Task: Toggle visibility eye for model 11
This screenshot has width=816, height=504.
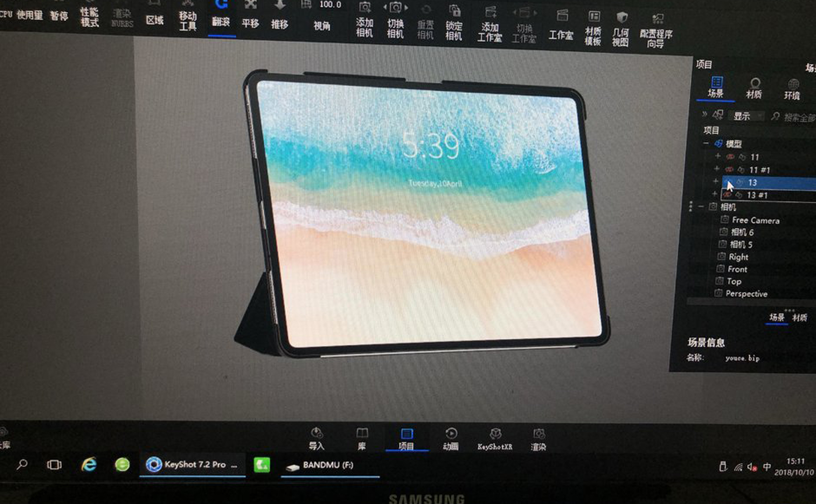Action: point(730,157)
